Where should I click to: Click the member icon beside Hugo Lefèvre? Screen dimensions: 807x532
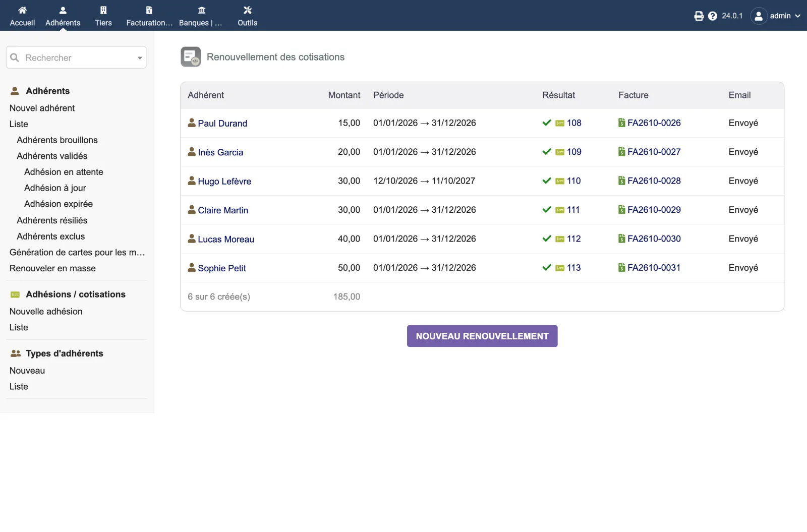coord(192,181)
